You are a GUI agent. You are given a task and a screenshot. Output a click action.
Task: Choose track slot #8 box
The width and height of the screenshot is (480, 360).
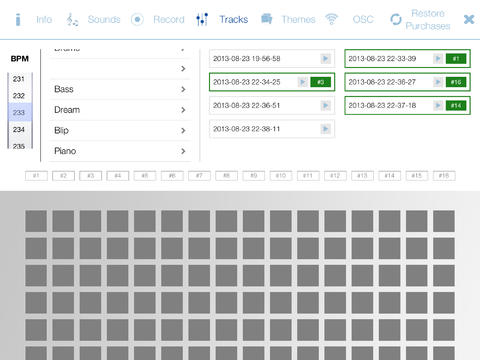coord(227,176)
